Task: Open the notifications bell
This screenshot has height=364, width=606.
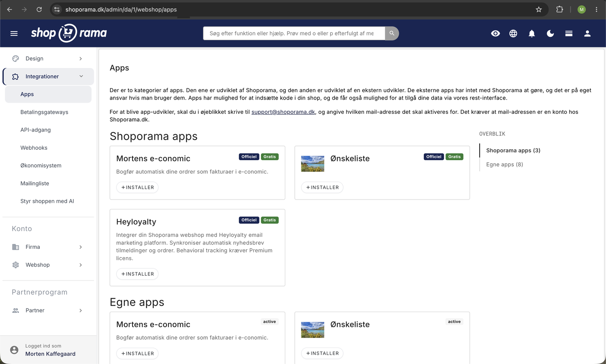Action: [x=532, y=33]
